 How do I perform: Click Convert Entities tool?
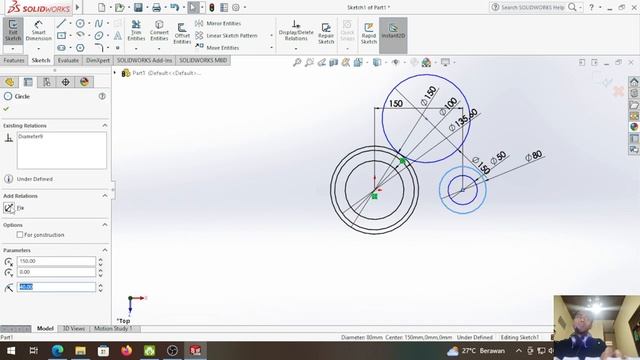(159, 30)
